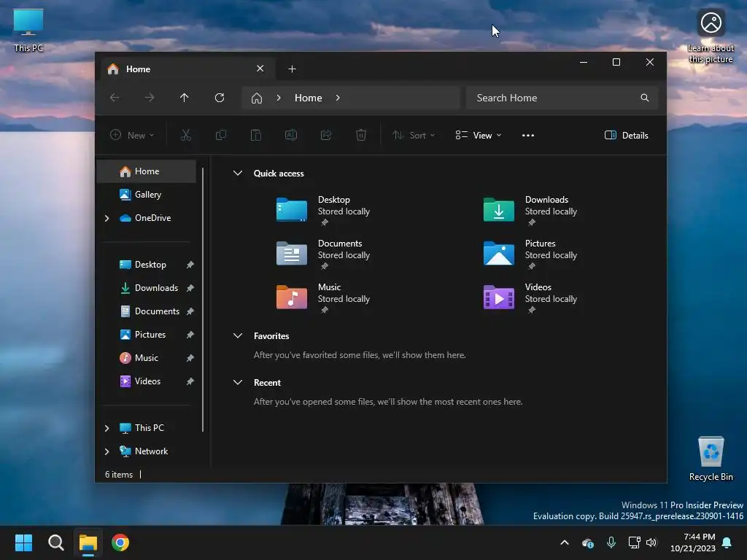Viewport: 747px width, 560px height.
Task: Open notifications bell in taskbar
Action: tap(727, 542)
